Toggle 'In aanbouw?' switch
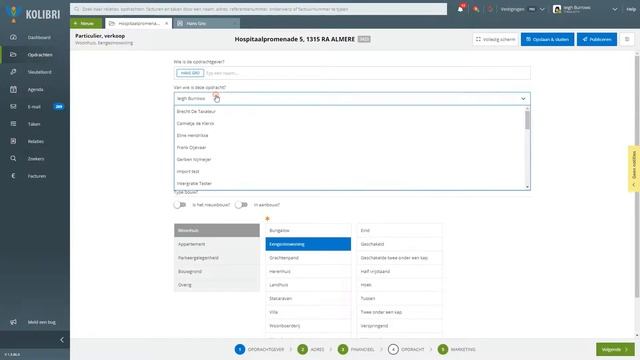 pos(241,205)
